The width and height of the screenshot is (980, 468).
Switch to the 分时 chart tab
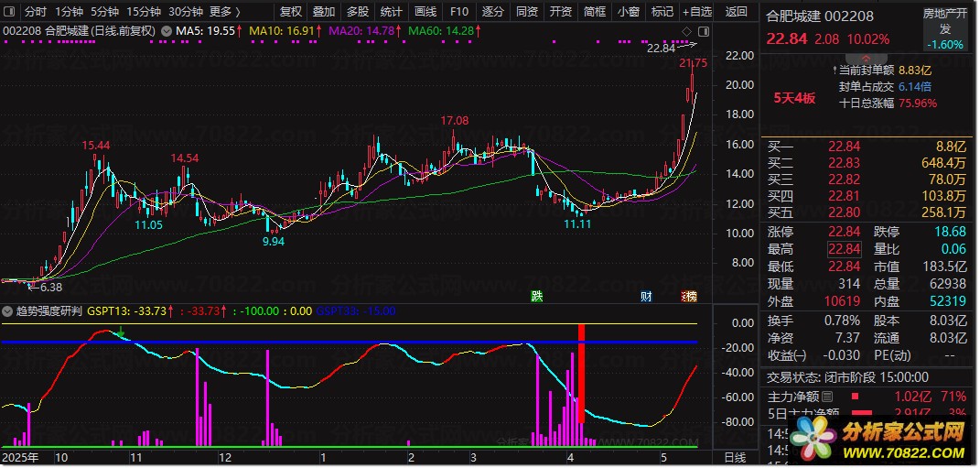36,11
